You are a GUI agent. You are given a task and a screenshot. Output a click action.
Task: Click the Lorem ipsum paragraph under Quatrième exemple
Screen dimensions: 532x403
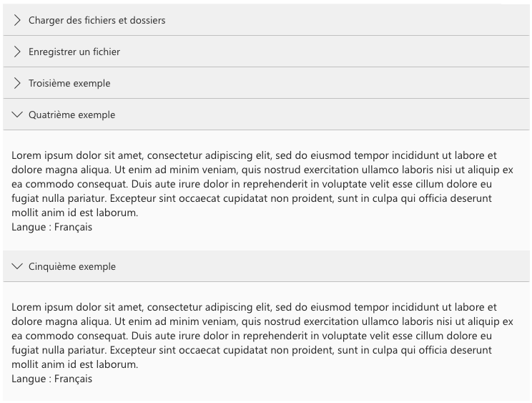262,184
